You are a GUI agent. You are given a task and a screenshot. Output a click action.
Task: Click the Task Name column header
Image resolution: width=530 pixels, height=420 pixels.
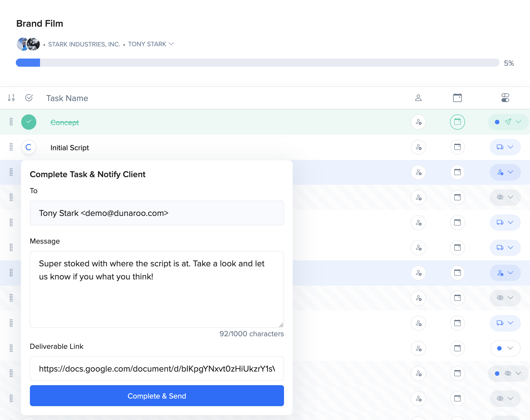tap(67, 98)
